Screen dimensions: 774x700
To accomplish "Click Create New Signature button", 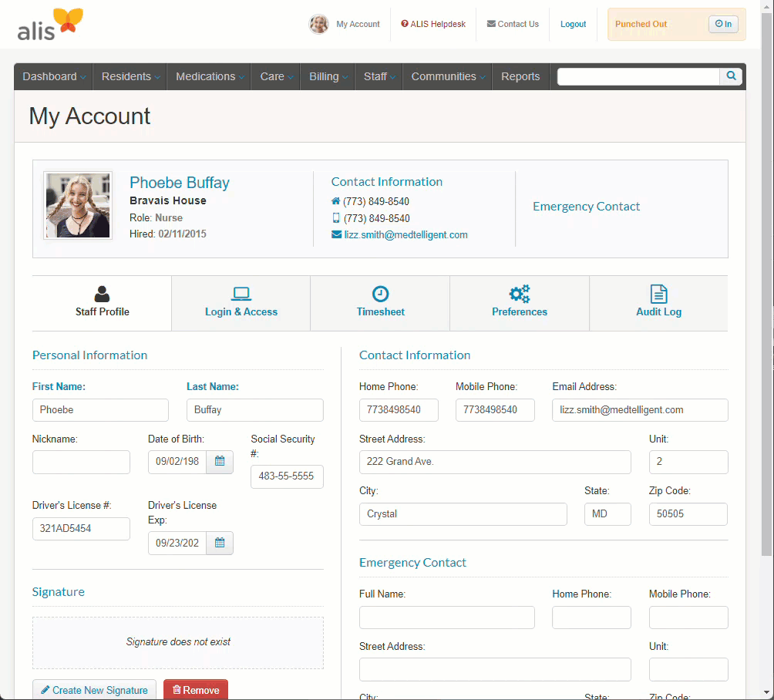I will click(x=94, y=690).
